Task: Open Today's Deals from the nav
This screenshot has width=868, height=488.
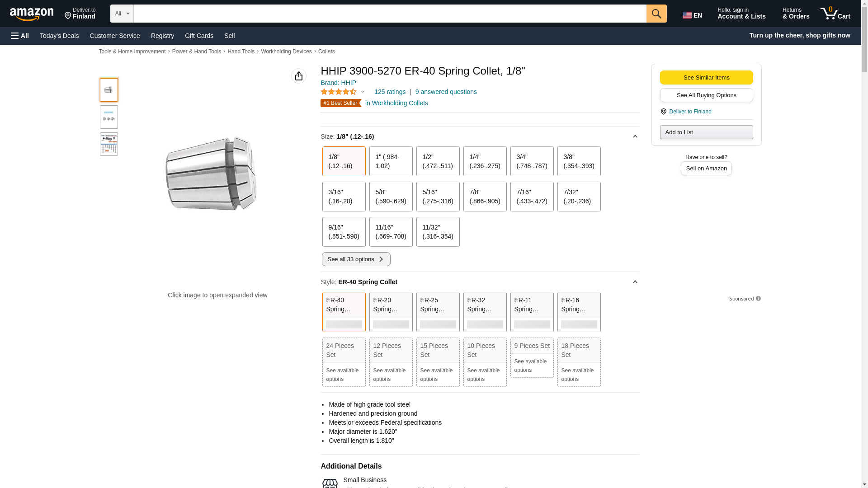Action: coord(59,36)
